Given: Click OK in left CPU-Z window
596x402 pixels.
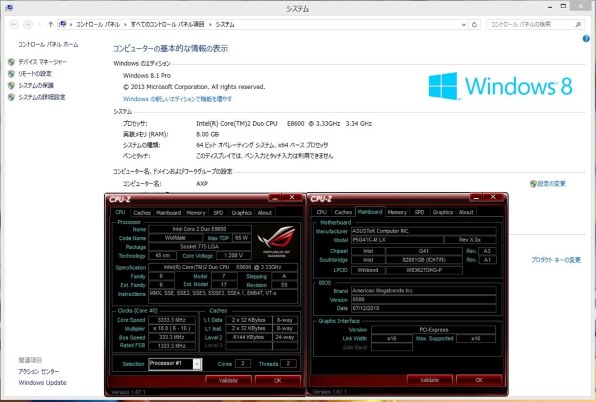Looking at the screenshot, I should point(278,380).
